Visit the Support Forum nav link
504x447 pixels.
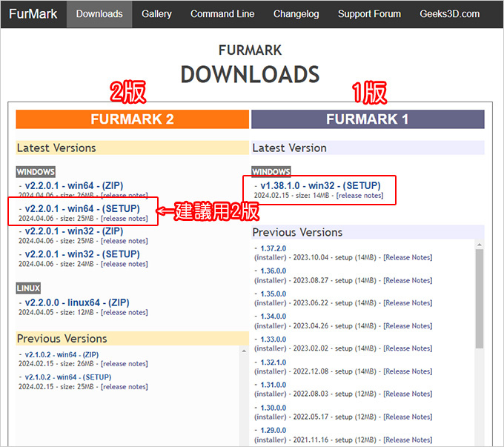369,14
